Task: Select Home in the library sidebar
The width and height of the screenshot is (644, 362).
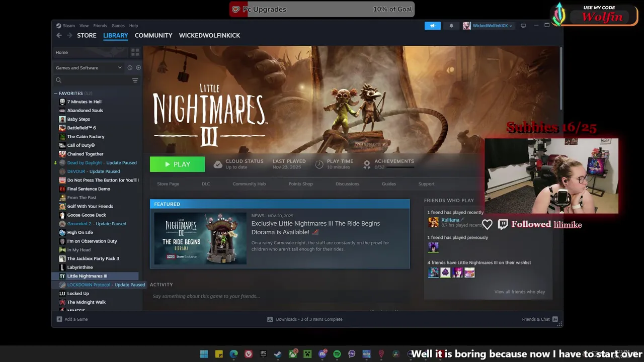Action: pyautogui.click(x=91, y=52)
